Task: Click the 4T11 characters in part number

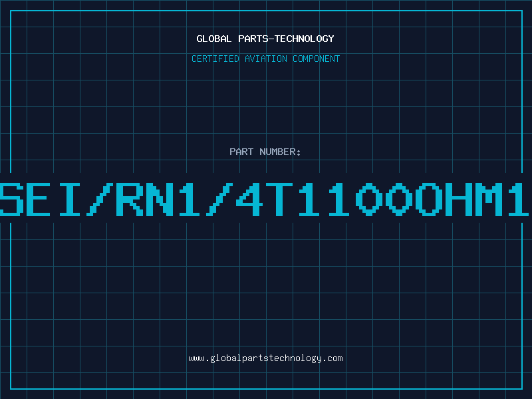Action: [293, 199]
